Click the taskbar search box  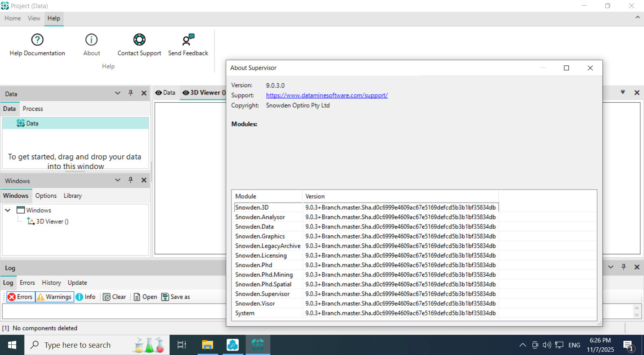97,345
